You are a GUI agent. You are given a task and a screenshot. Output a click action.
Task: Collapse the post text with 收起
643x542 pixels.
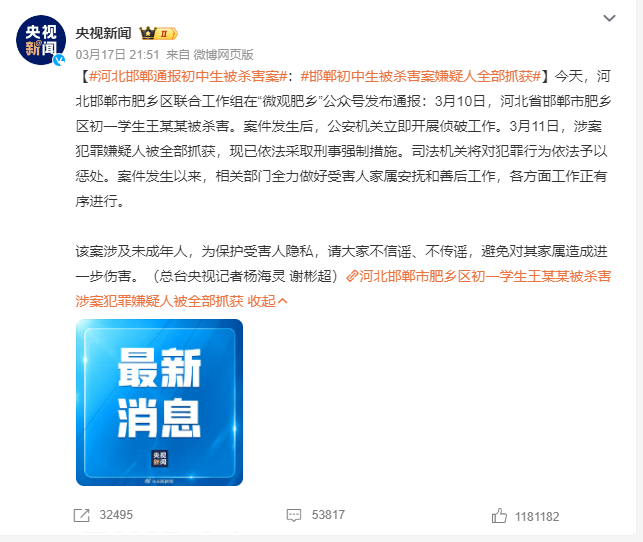(261, 301)
